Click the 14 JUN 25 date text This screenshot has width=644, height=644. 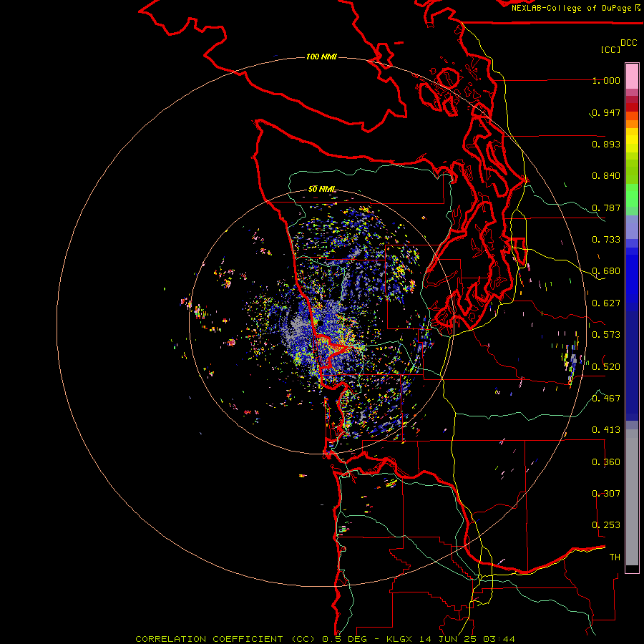point(448,639)
